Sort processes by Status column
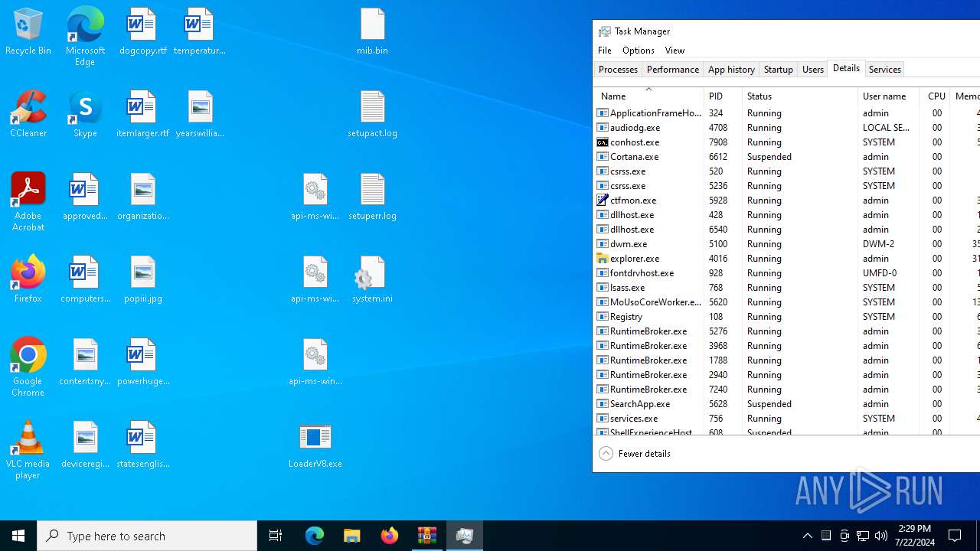This screenshot has height=551, width=980. (800, 96)
